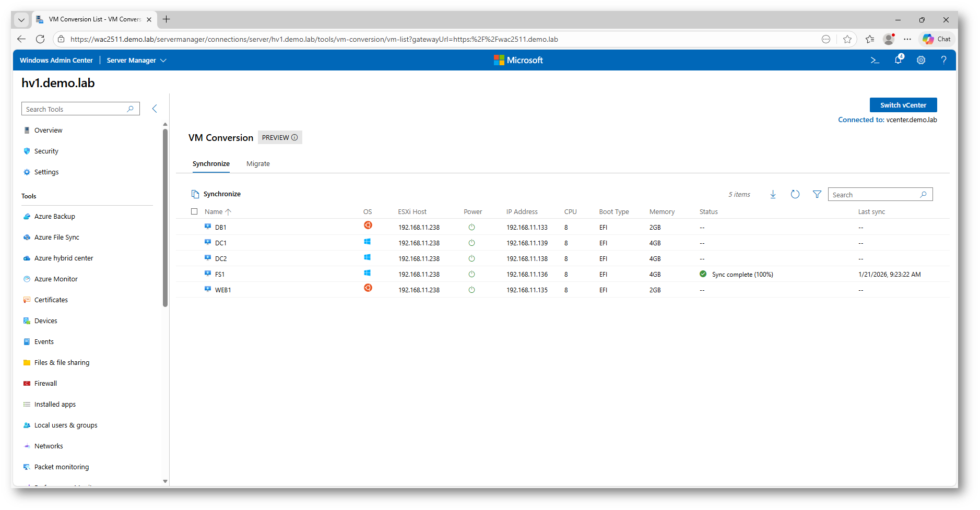Open the settings gear in header
This screenshot has height=510, width=980.
(921, 61)
